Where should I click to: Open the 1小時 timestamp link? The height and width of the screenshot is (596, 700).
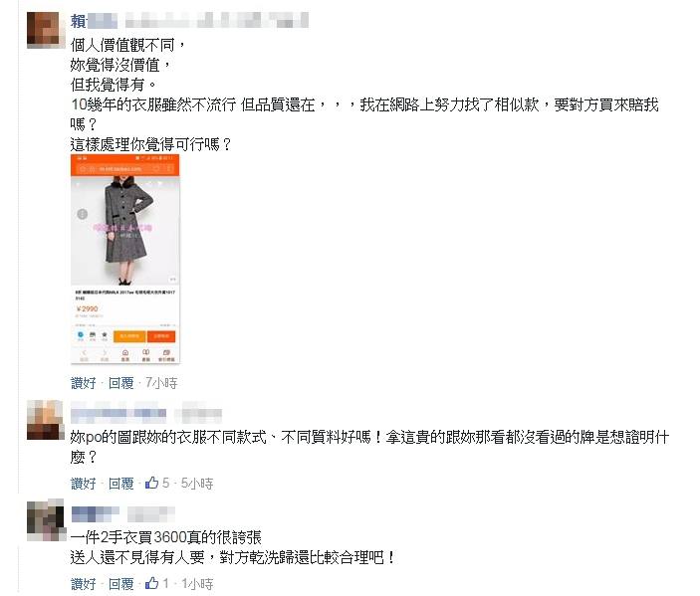tap(197, 583)
